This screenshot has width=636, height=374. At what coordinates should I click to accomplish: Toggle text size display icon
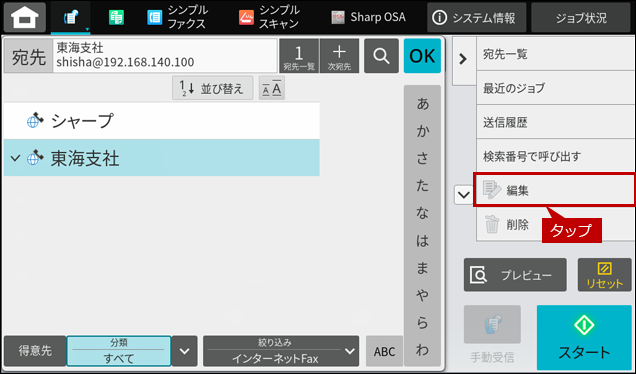pos(272,88)
